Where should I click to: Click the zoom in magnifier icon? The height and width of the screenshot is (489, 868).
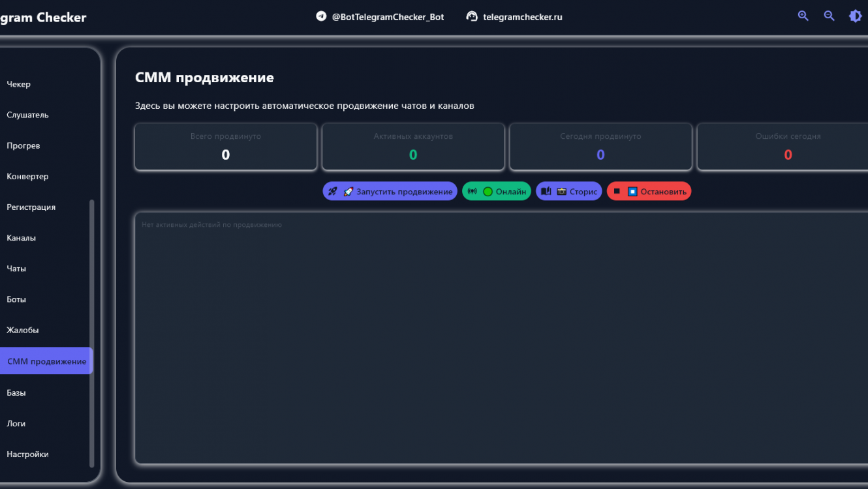coord(803,16)
